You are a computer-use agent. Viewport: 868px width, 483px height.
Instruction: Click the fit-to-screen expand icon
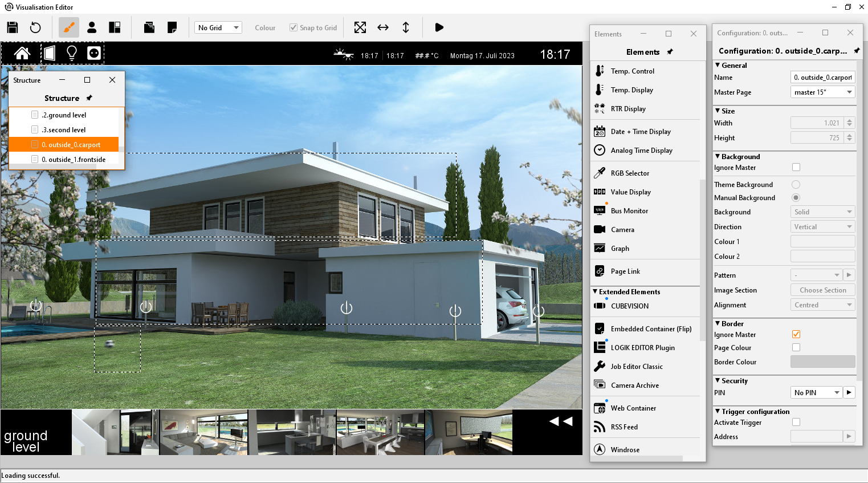[x=360, y=27]
